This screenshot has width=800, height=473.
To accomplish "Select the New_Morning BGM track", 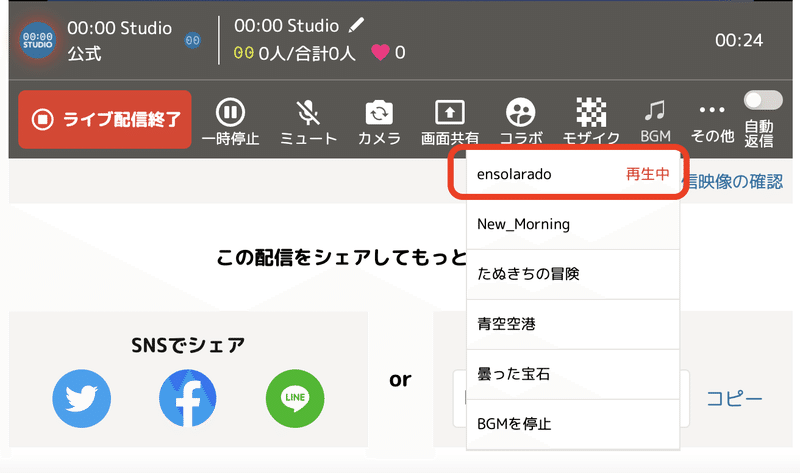I will tap(572, 225).
